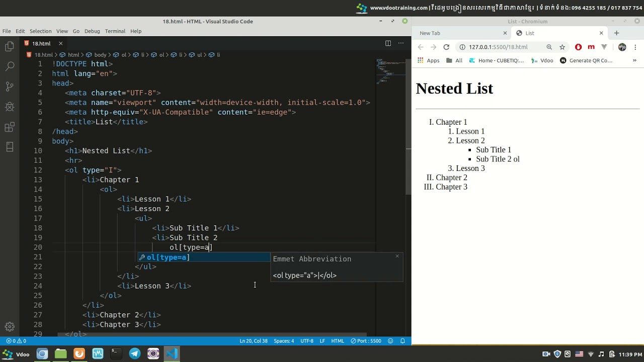644x362 pixels.
Task: Open the Apps bookmark shortcut
Action: [x=428, y=60]
